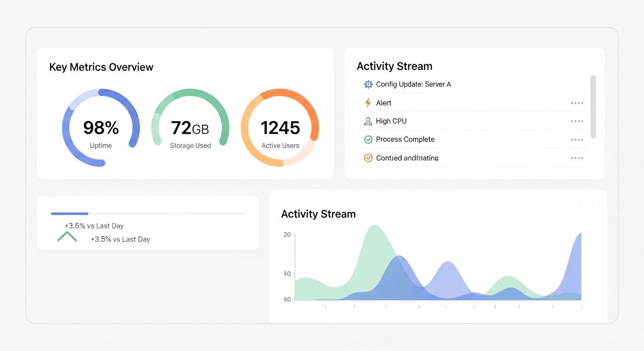Click the Config Update: Server A entry
This screenshot has width=644, height=351.
413,84
